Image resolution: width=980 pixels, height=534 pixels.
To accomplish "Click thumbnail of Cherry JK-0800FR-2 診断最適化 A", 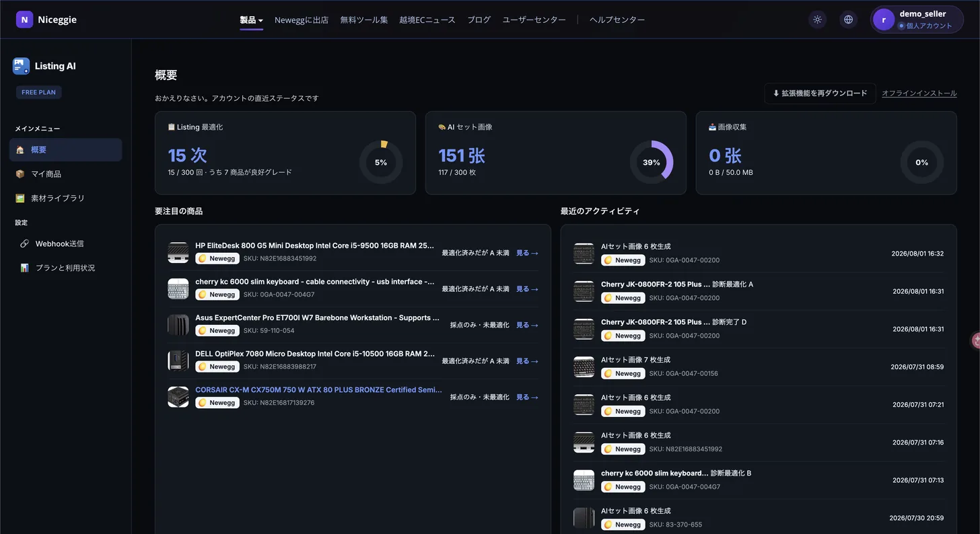I will click(x=584, y=291).
